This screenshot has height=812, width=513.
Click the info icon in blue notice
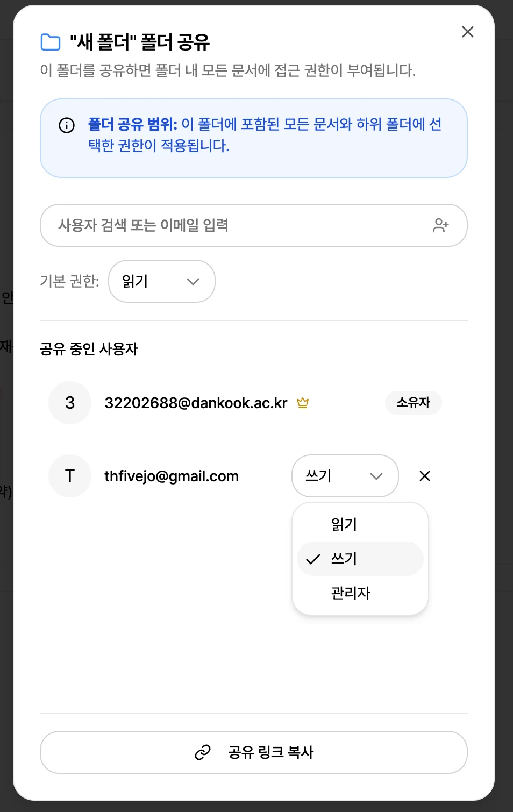pos(67,125)
